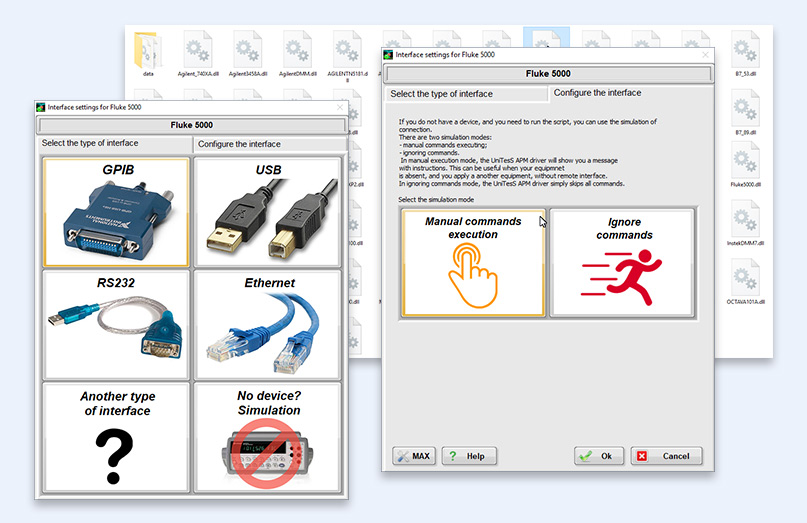
Task: Choose the USB interface tile
Action: point(268,212)
